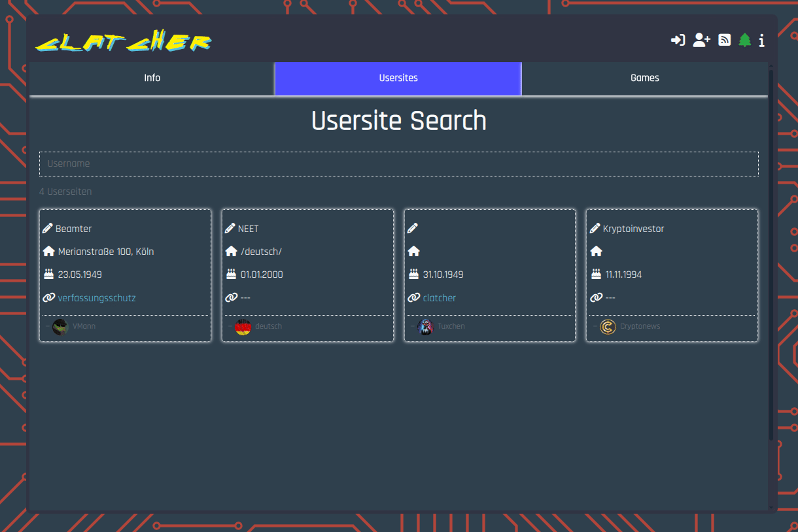Image resolution: width=798 pixels, height=532 pixels.
Task: Click chain icon in the NEET card
Action: (231, 297)
